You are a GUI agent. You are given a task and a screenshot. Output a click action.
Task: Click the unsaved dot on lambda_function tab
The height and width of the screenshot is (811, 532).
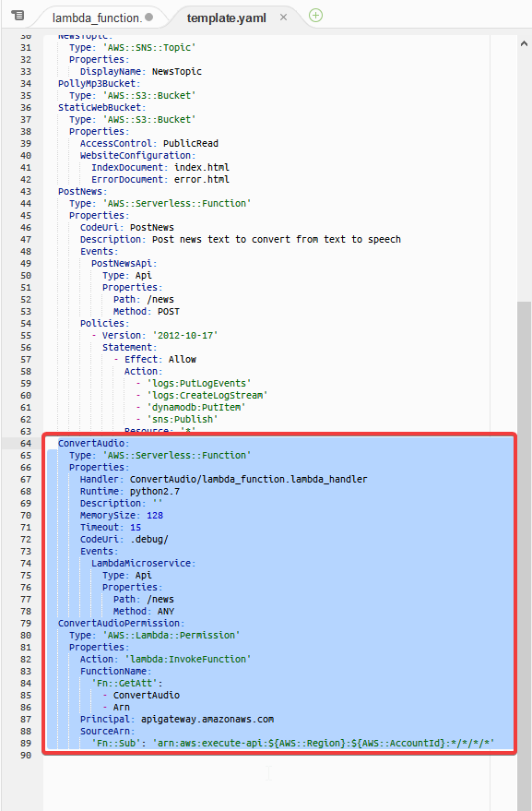(x=148, y=18)
